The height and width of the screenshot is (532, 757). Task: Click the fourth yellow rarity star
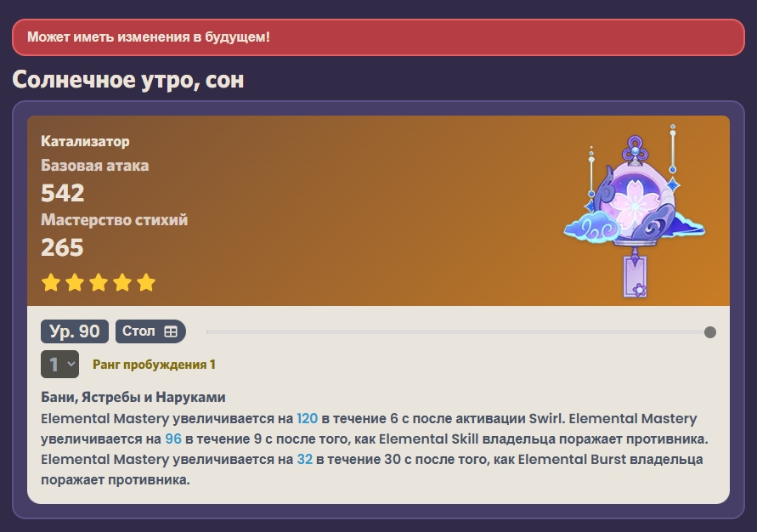[x=122, y=282]
